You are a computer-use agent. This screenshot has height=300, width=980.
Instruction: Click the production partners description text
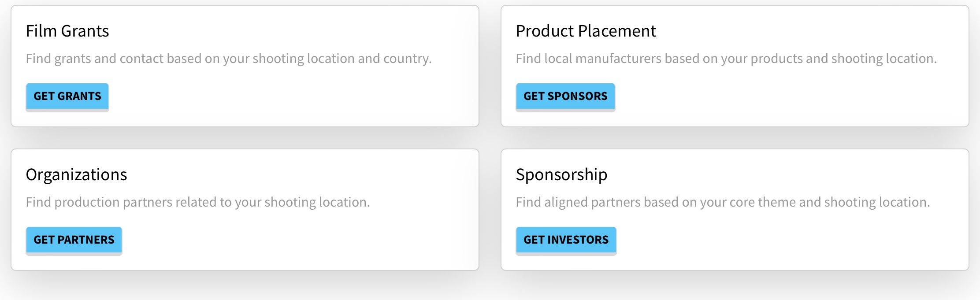198,202
